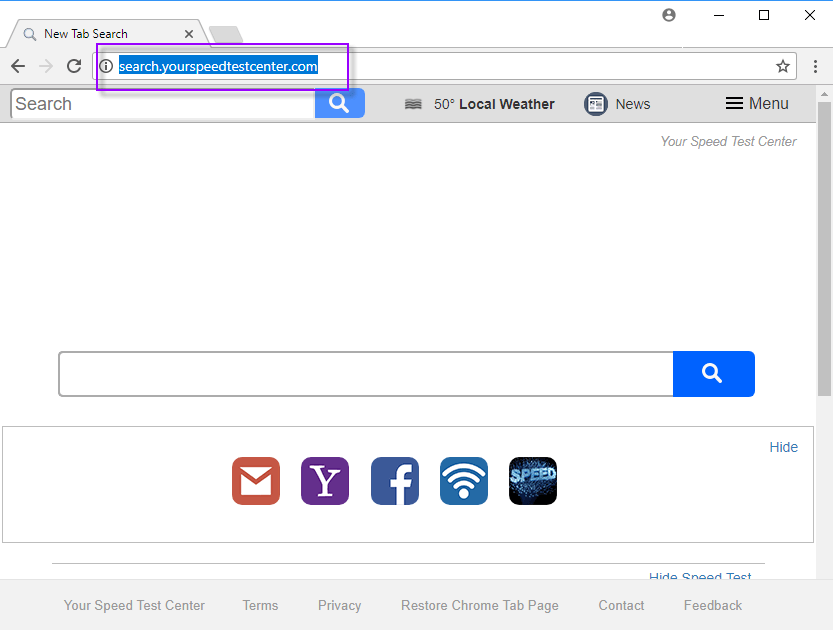The width and height of the screenshot is (833, 630).
Task: View site information icon in address bar
Action: click(106, 66)
